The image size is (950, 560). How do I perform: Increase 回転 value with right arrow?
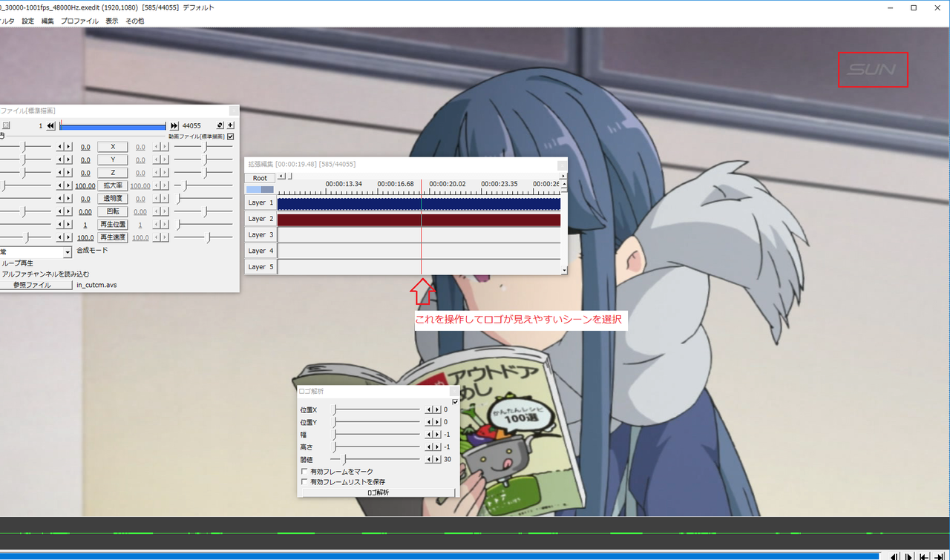(x=68, y=211)
